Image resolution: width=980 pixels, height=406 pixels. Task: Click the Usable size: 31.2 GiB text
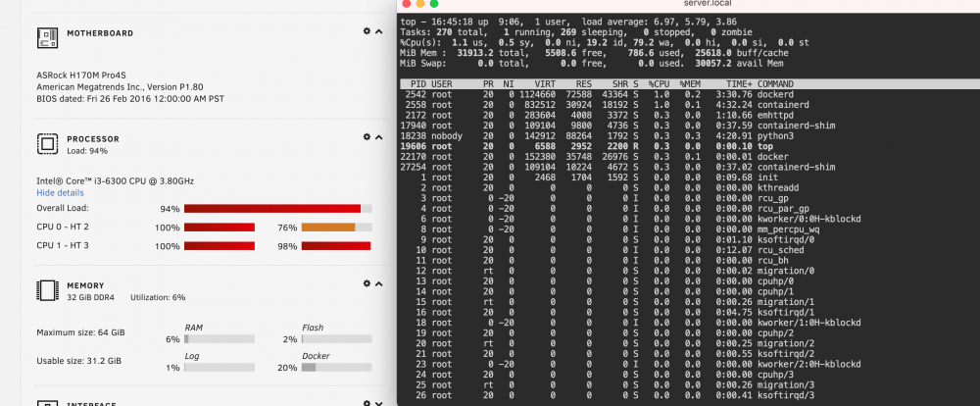click(x=78, y=361)
